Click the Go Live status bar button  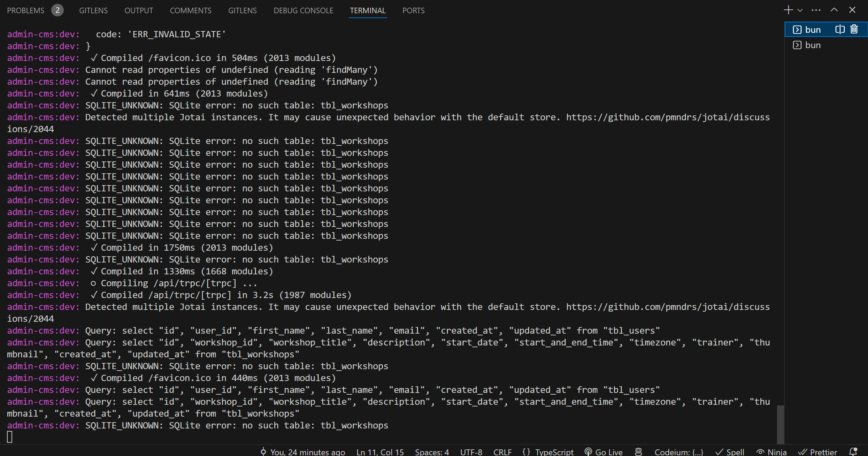point(604,452)
